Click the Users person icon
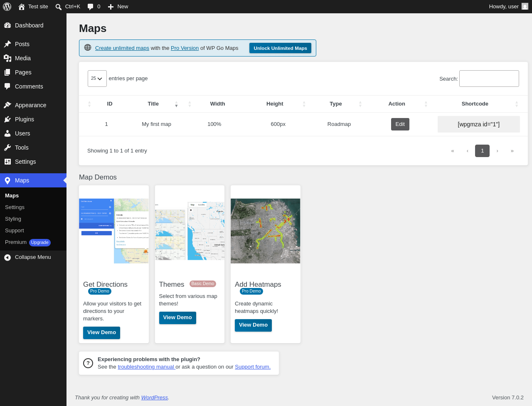 click(7, 133)
